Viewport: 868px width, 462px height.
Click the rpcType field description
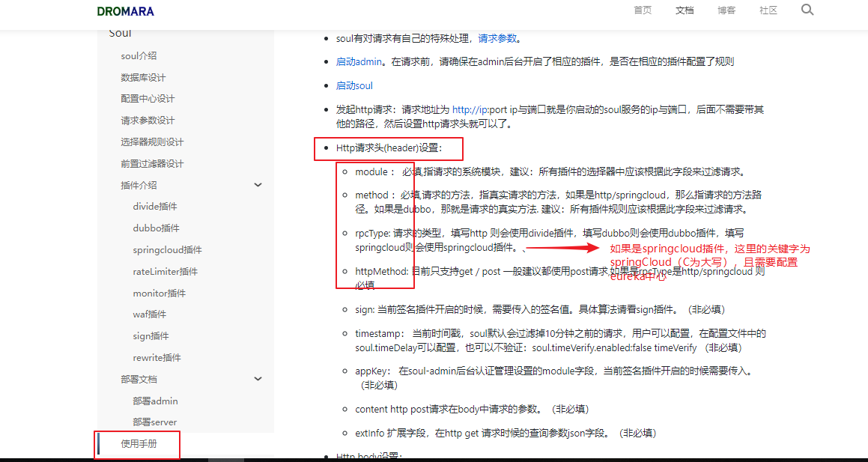coord(553,240)
